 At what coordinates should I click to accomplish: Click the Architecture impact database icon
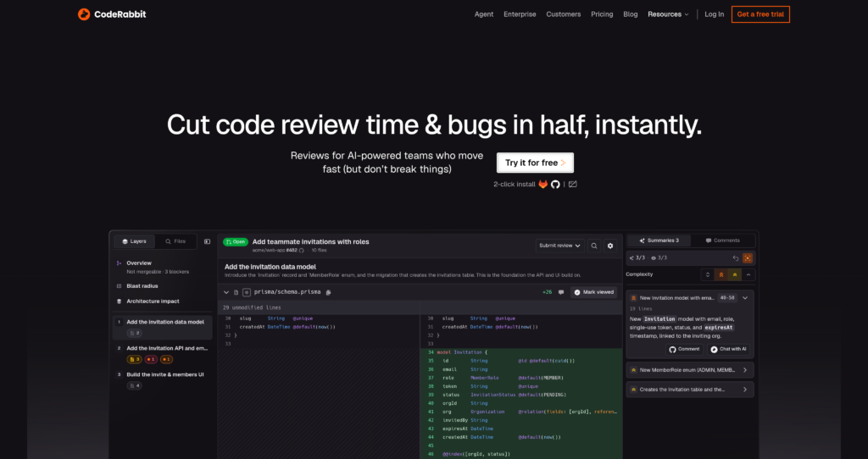[x=119, y=301]
